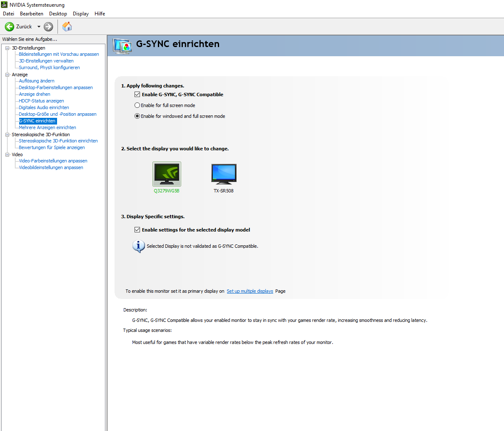This screenshot has width=504, height=431.
Task: Open Mehrere Anzeigen einrichten
Action: pyautogui.click(x=47, y=127)
